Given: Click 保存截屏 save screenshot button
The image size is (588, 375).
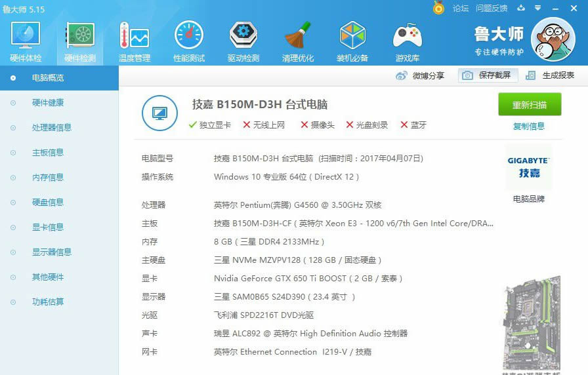Looking at the screenshot, I should pos(488,75).
